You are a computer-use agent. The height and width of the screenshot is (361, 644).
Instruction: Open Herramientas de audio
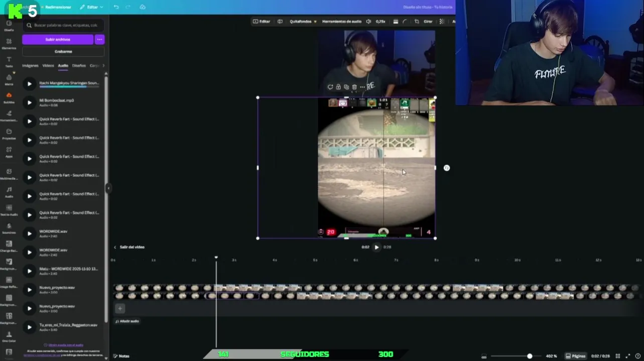click(x=342, y=22)
